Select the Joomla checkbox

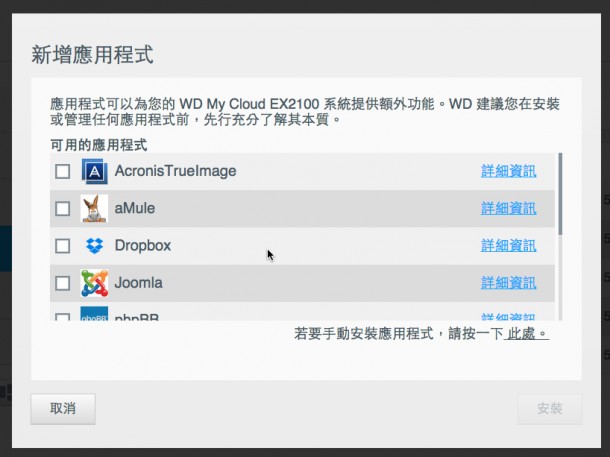tap(63, 283)
